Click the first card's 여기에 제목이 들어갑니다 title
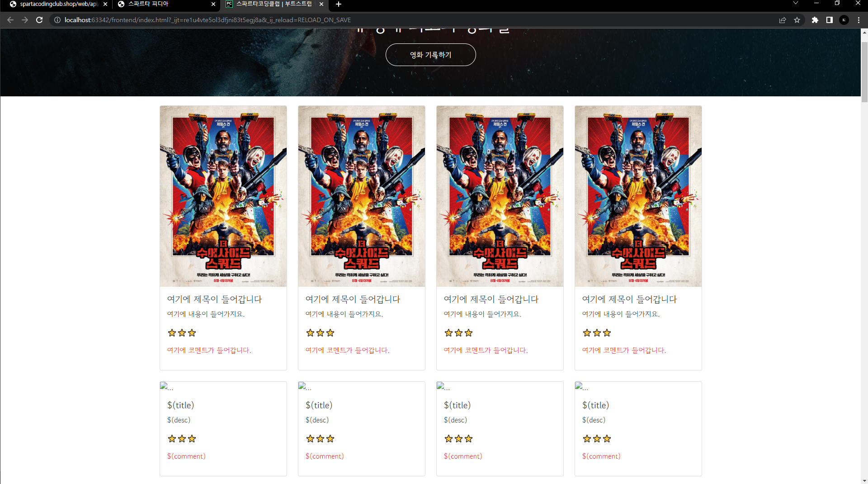The image size is (868, 484). click(215, 299)
